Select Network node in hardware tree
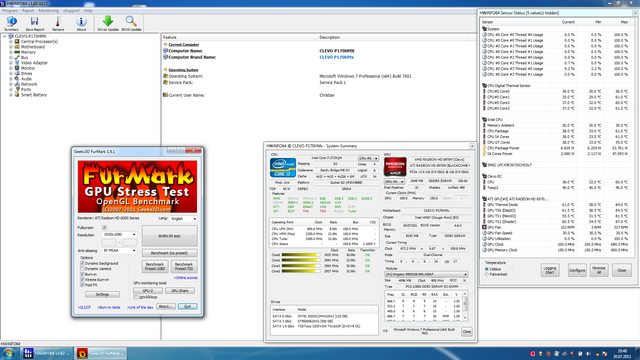 coord(29,84)
